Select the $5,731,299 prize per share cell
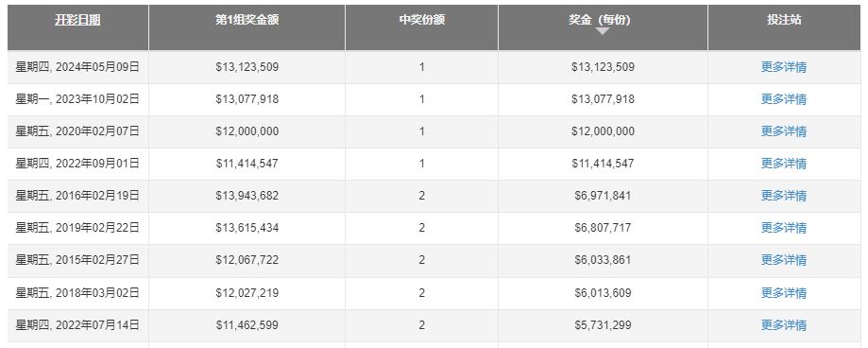 [603, 324]
